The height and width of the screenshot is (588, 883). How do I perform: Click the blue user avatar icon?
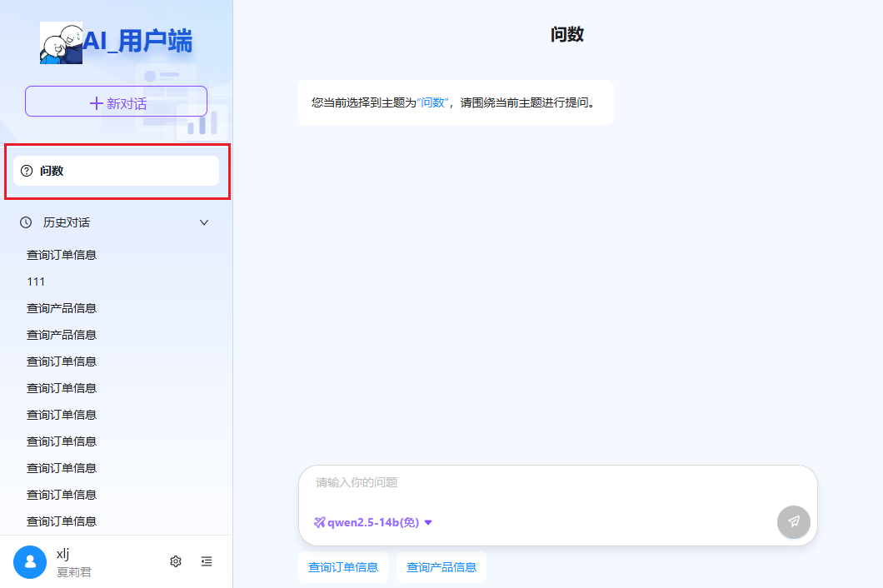click(x=30, y=562)
